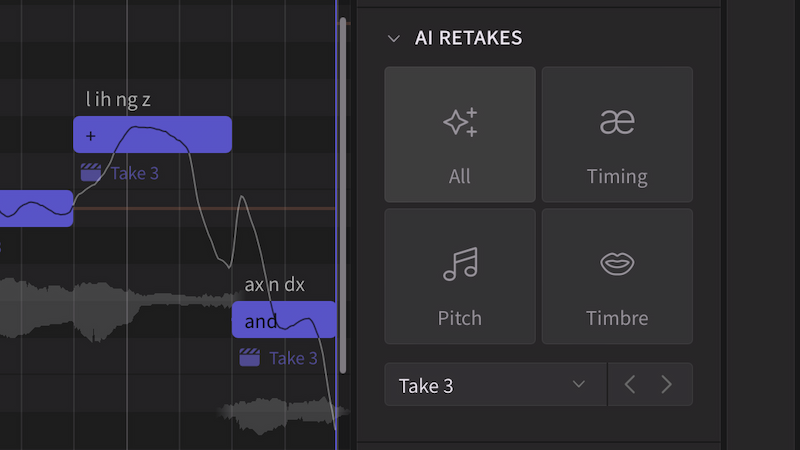Click clapperboard icon under the plus note

pos(91,173)
